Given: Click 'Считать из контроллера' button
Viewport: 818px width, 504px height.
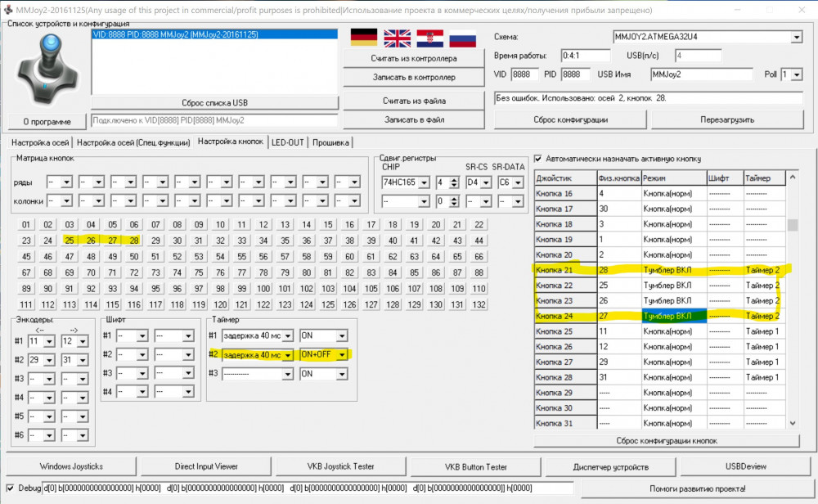Looking at the screenshot, I should click(x=413, y=59).
